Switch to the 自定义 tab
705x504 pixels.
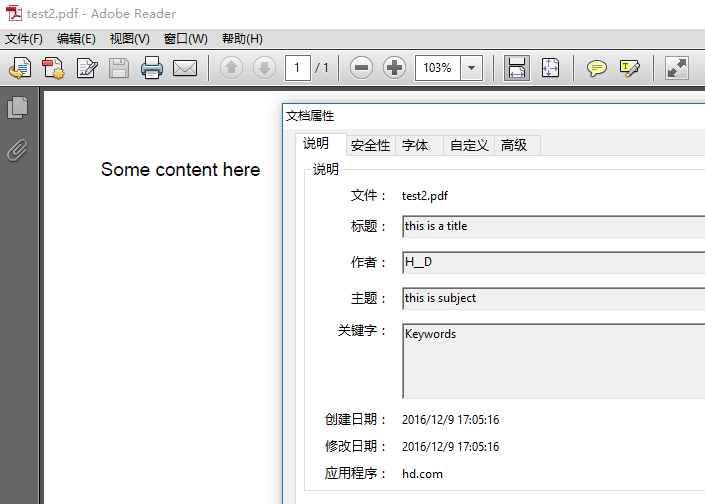pos(469,146)
